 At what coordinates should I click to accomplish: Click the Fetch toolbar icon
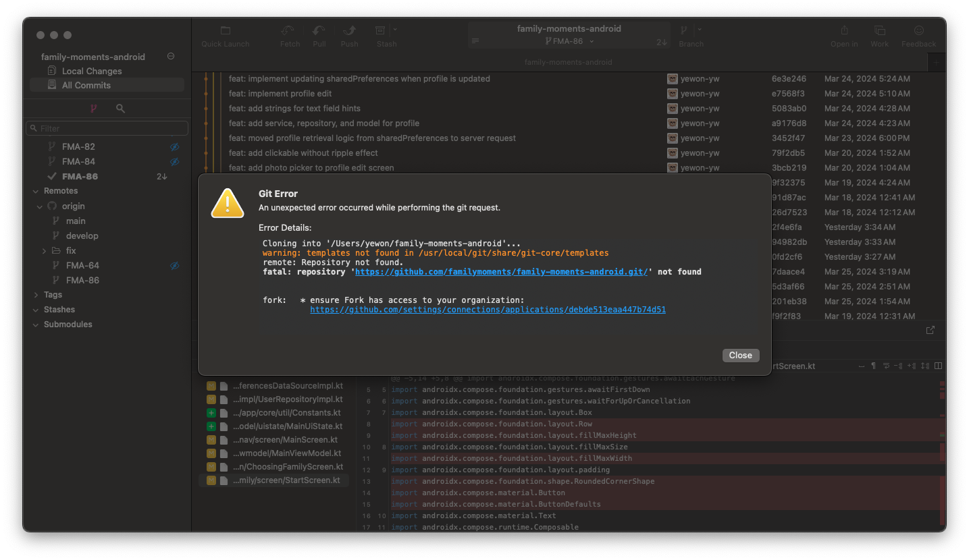(x=289, y=30)
